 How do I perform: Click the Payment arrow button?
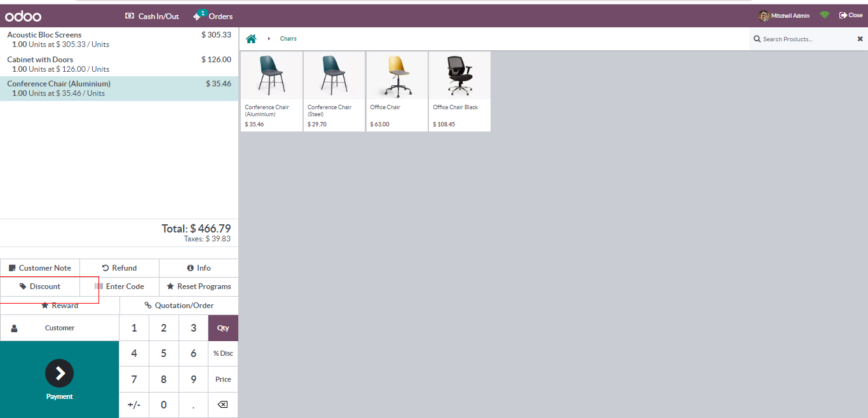(x=59, y=374)
